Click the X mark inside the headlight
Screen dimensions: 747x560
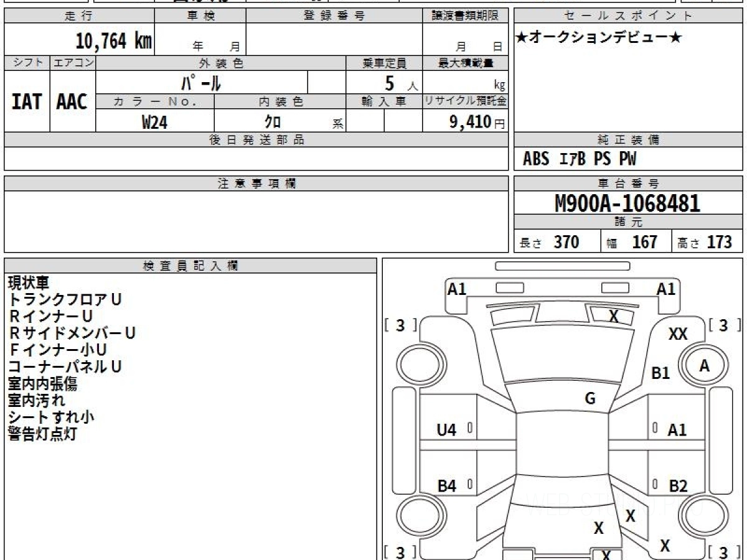click(x=613, y=316)
